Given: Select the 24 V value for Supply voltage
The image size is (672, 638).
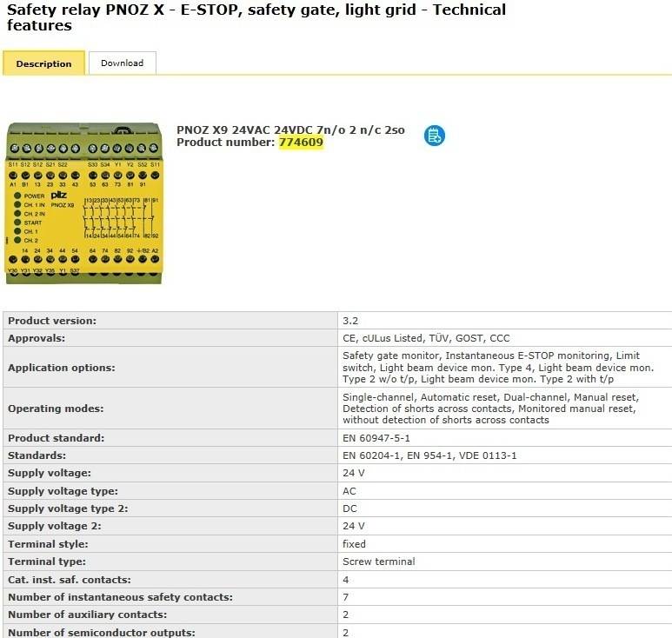Looking at the screenshot, I should tap(354, 473).
